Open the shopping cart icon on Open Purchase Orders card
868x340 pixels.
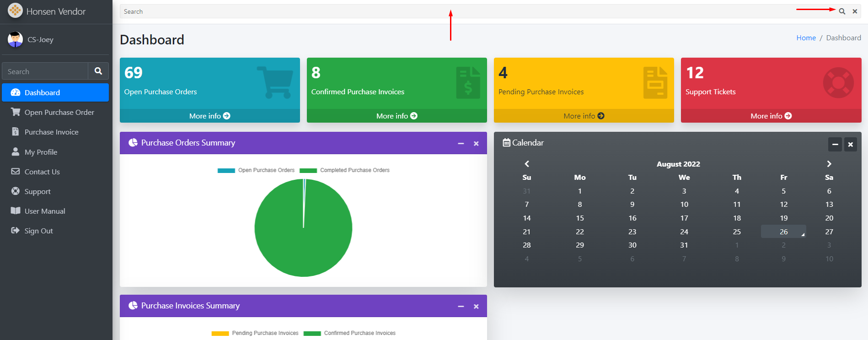[x=275, y=82]
